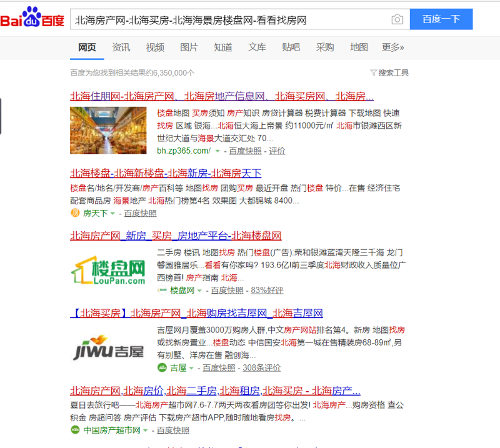
Task: Select the 网页 tab
Action: [87, 47]
